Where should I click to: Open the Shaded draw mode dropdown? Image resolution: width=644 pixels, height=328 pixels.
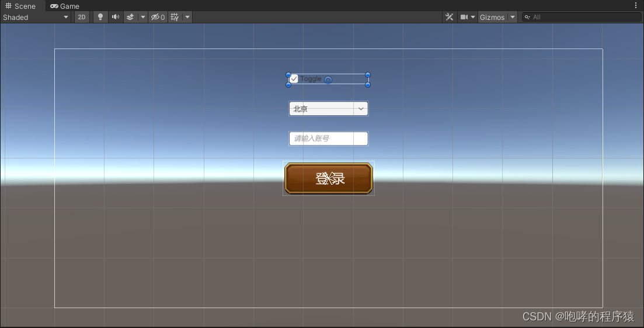[35, 18]
